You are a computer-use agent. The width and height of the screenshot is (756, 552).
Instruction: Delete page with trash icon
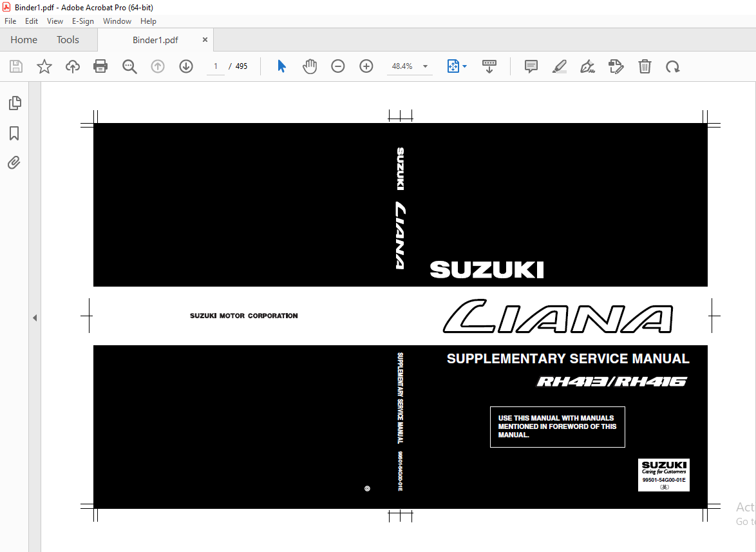(645, 66)
